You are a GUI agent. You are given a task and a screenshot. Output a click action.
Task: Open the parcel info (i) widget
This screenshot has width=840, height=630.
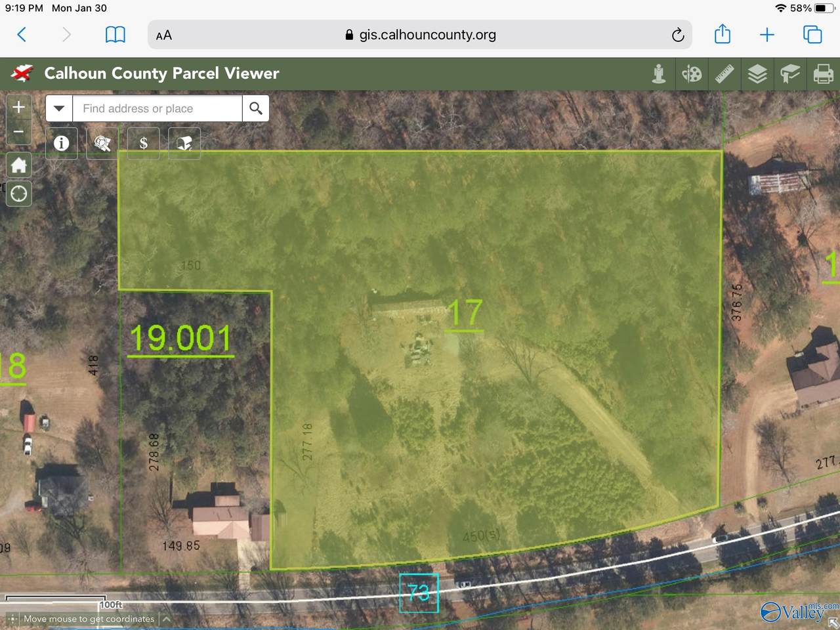tap(62, 143)
